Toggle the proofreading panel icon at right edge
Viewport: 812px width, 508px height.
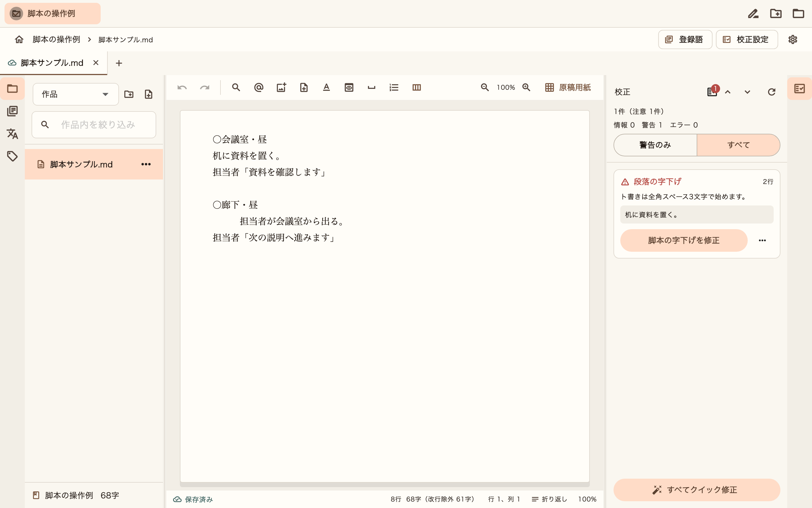pos(800,89)
